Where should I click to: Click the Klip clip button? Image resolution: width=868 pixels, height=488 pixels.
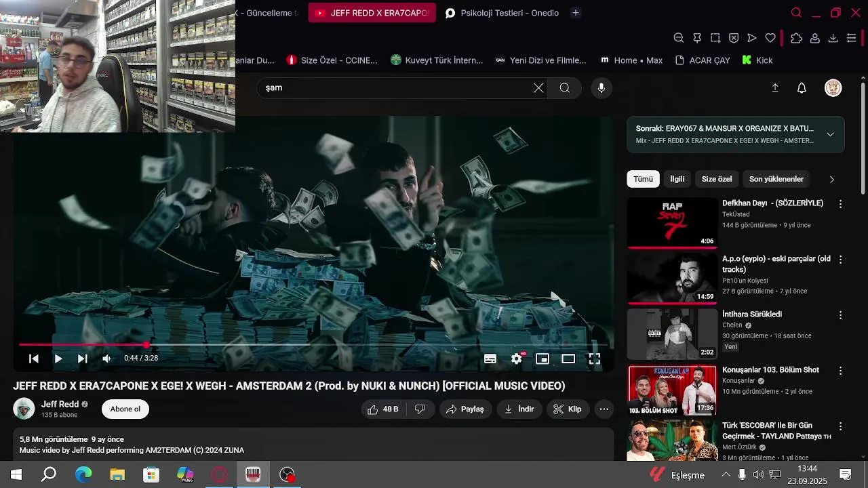click(x=568, y=409)
